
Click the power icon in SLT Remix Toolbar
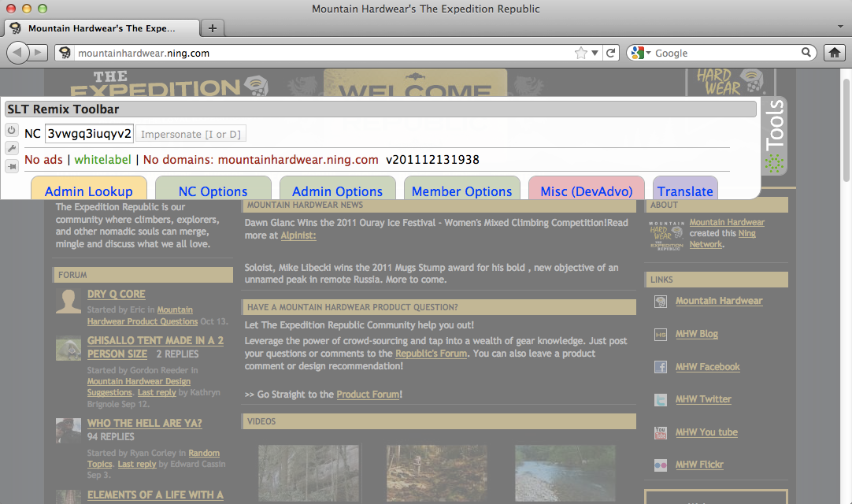(11, 130)
